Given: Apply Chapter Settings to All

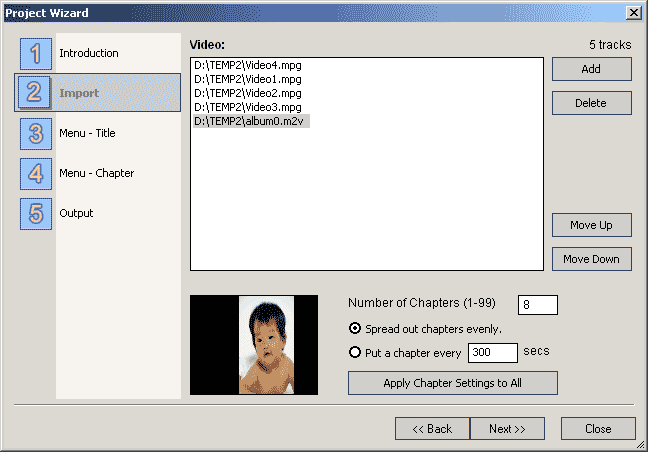Looking at the screenshot, I should coord(453,383).
